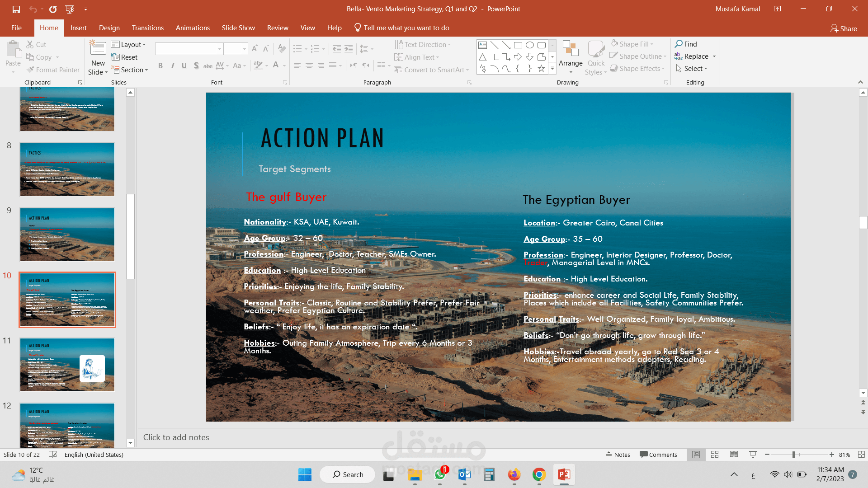Toggle Italic formatting
Screen dimensions: 868x488
click(x=172, y=66)
